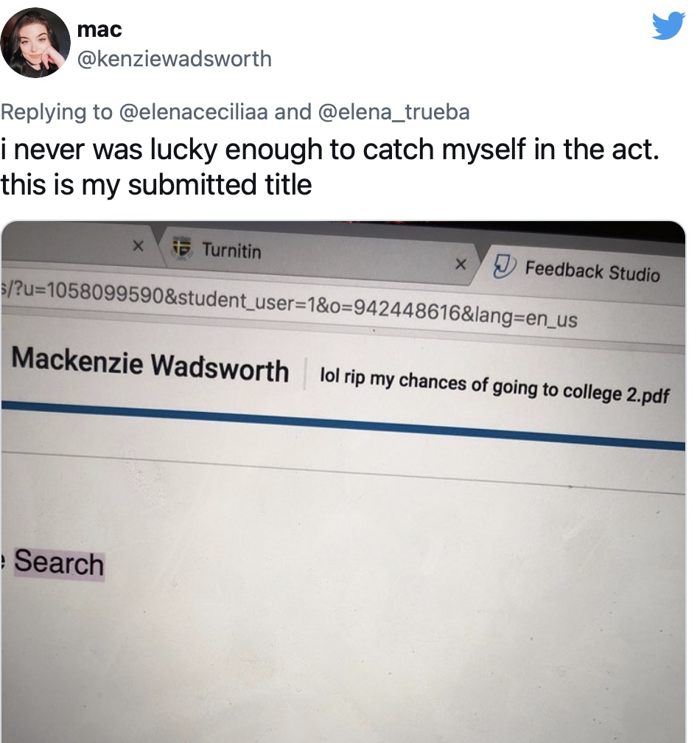Close the Turnitin browser tab

461,264
